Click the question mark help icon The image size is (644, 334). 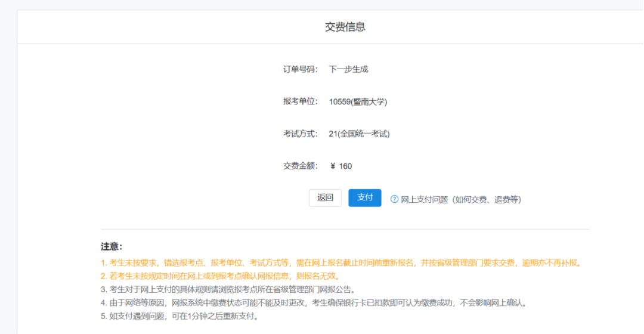(x=394, y=199)
